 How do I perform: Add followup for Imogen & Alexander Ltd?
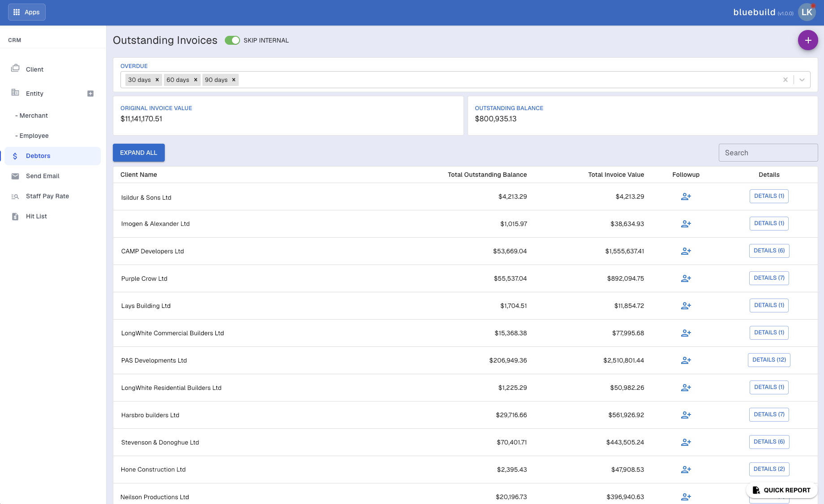click(686, 224)
